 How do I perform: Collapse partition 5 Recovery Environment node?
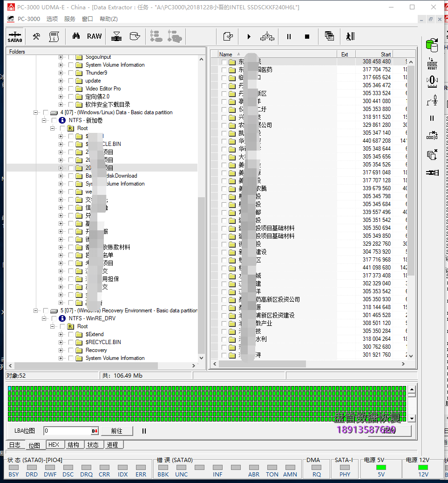(36, 310)
